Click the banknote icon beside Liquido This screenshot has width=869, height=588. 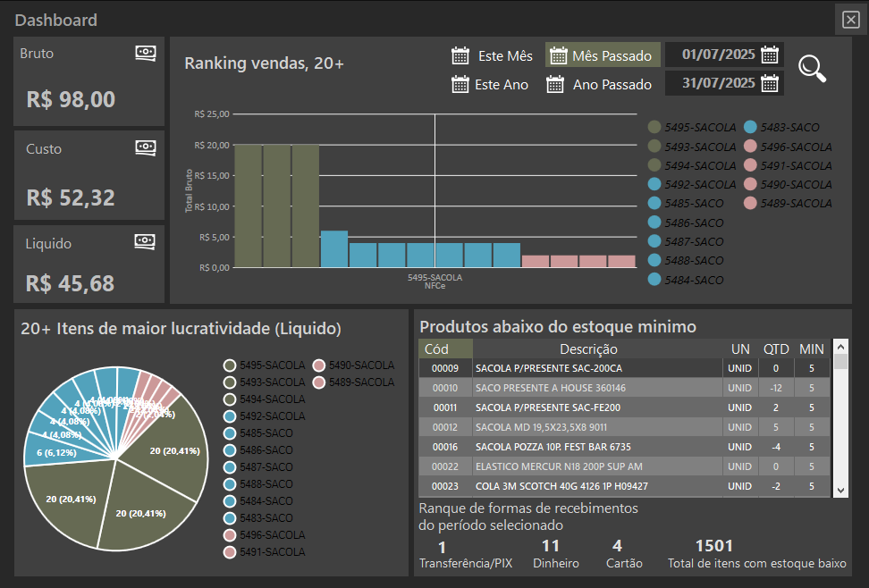click(145, 240)
